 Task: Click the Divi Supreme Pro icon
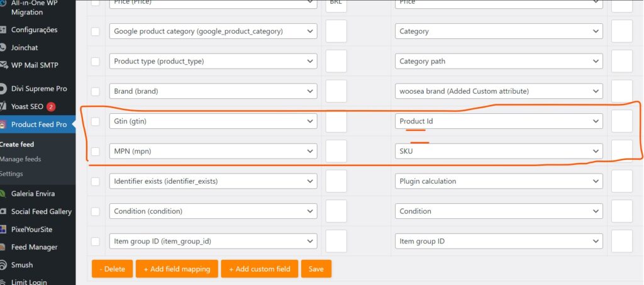[x=4, y=89]
